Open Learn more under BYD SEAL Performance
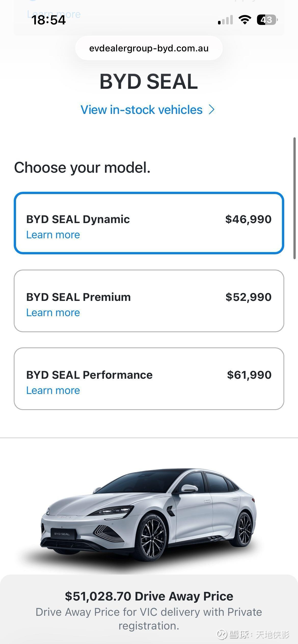Screen dimensions: 298x644 (53, 390)
